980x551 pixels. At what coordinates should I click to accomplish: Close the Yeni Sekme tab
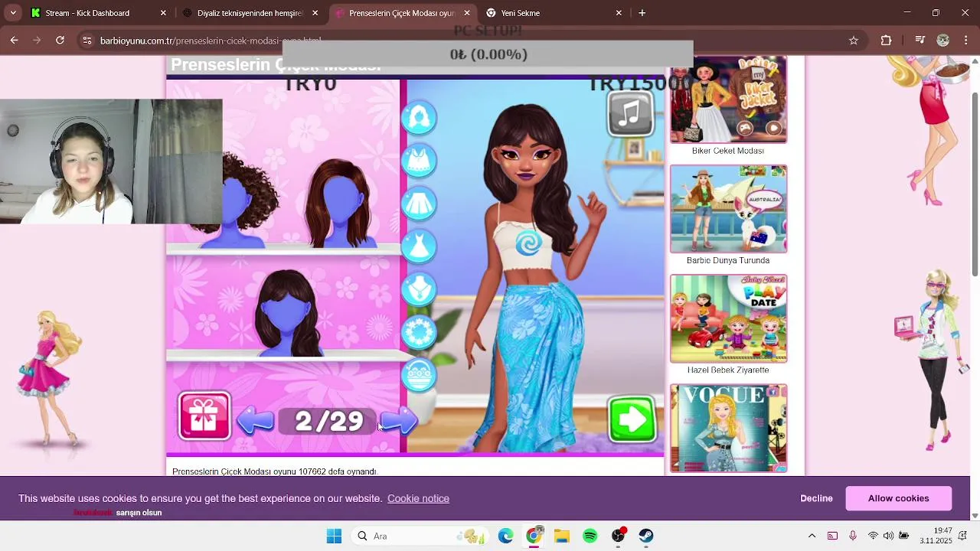click(619, 13)
